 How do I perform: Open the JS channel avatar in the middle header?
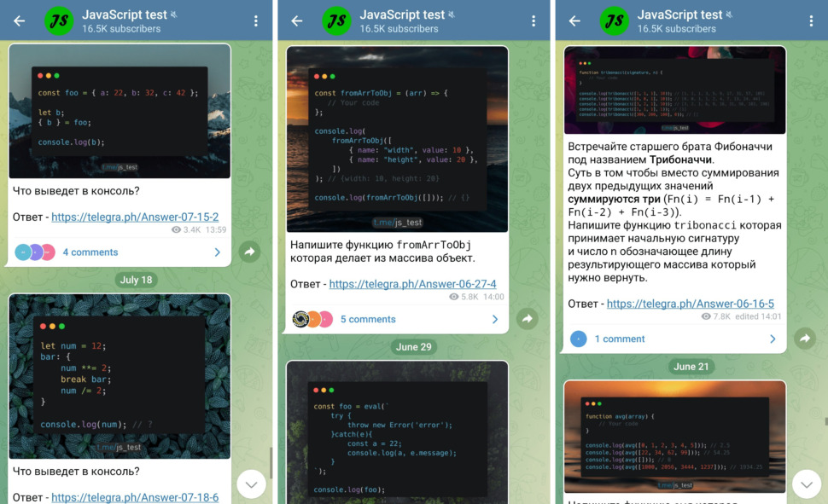pyautogui.click(x=336, y=21)
